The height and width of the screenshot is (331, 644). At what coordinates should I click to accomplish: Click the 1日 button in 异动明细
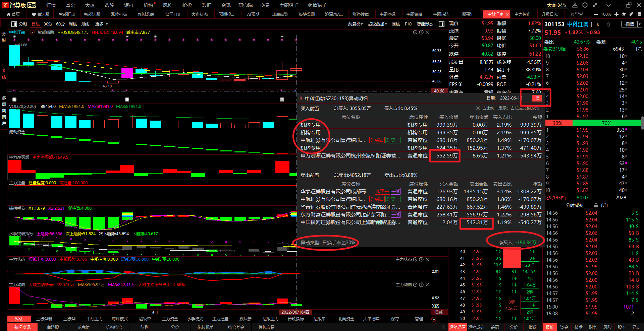(537, 98)
